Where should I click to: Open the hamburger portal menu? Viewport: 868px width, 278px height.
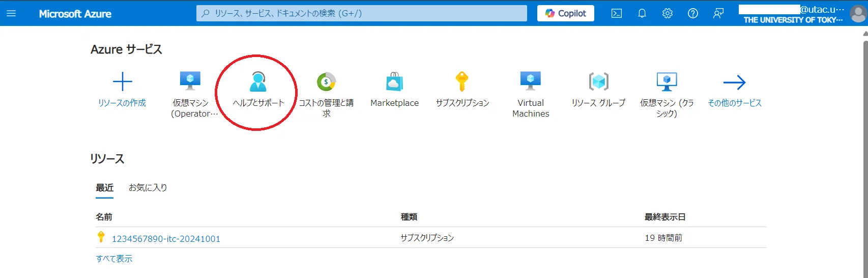pos(11,13)
